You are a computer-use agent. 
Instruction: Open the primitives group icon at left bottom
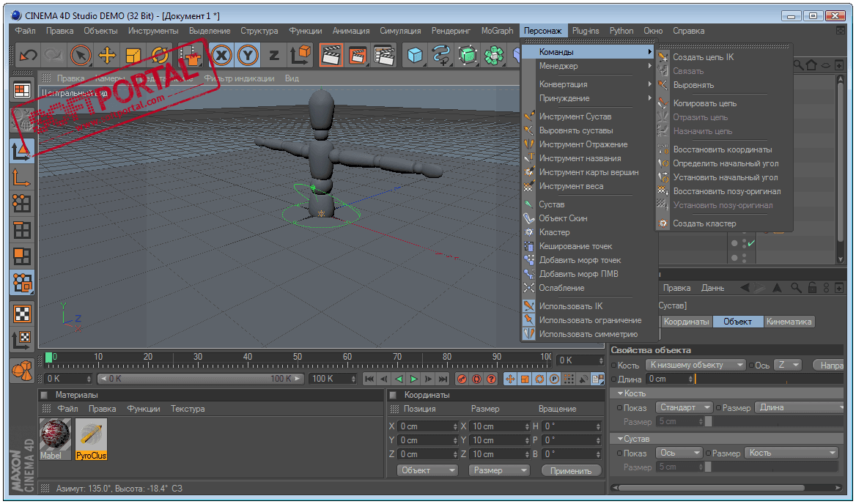[x=22, y=371]
